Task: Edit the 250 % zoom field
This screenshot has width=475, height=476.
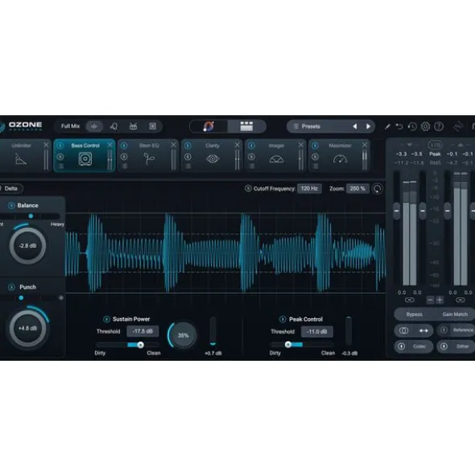Action: (357, 188)
